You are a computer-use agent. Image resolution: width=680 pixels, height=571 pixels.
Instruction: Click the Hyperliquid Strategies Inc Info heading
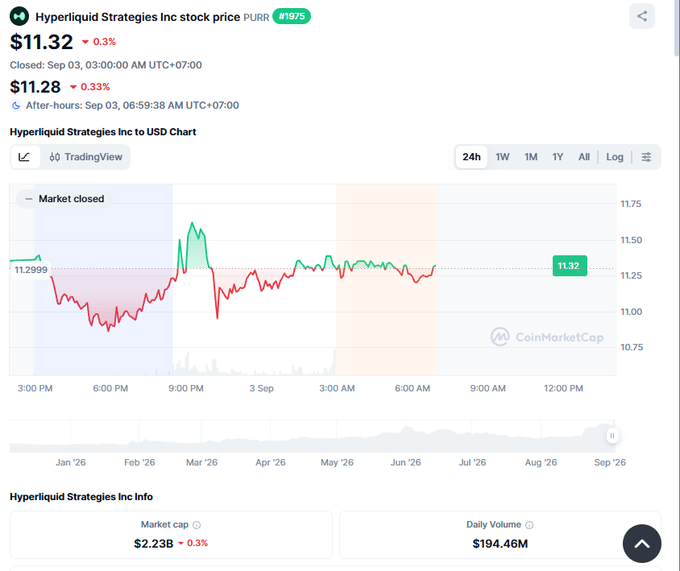(x=81, y=497)
